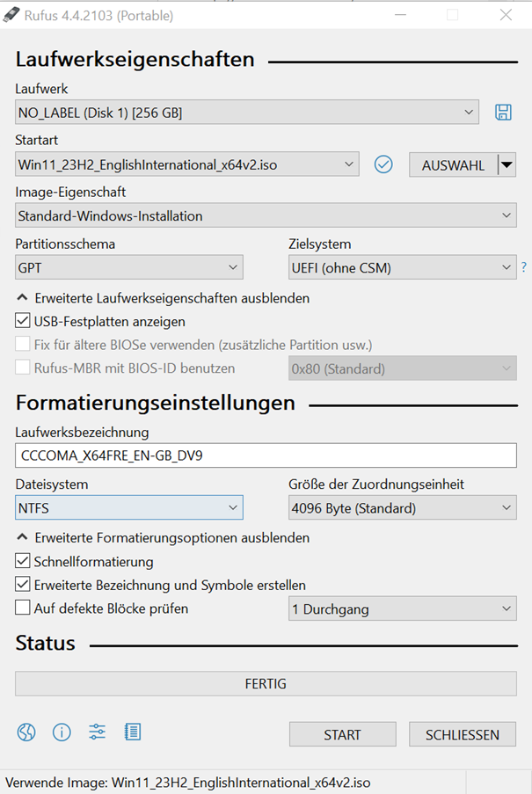Toggle USB-Festplatten anzeigen checkbox
The height and width of the screenshot is (794, 532).
[x=22, y=321]
